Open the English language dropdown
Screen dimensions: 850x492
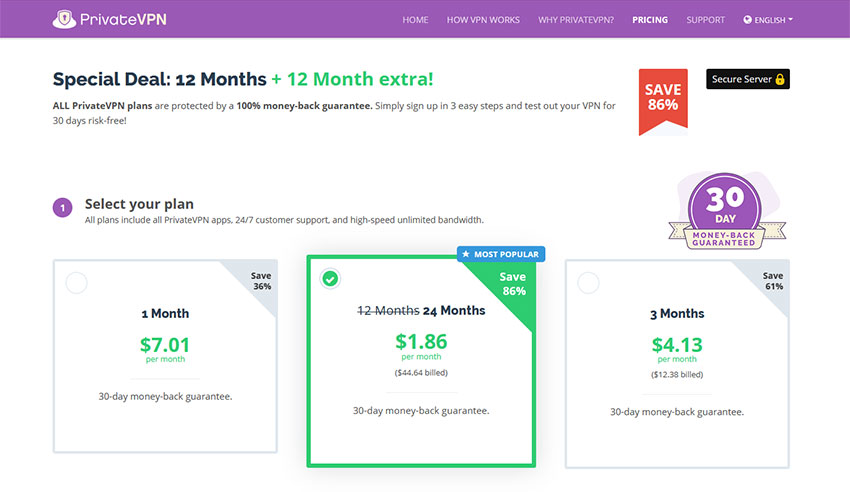pos(768,20)
